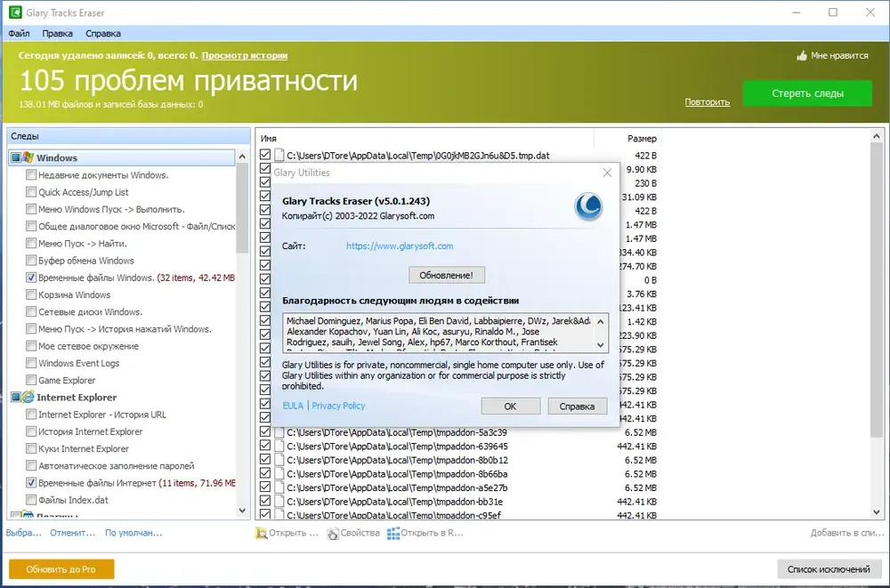The image size is (890, 588).
Task: Click the 'Свойства' properties icon
Action: pyautogui.click(x=333, y=534)
